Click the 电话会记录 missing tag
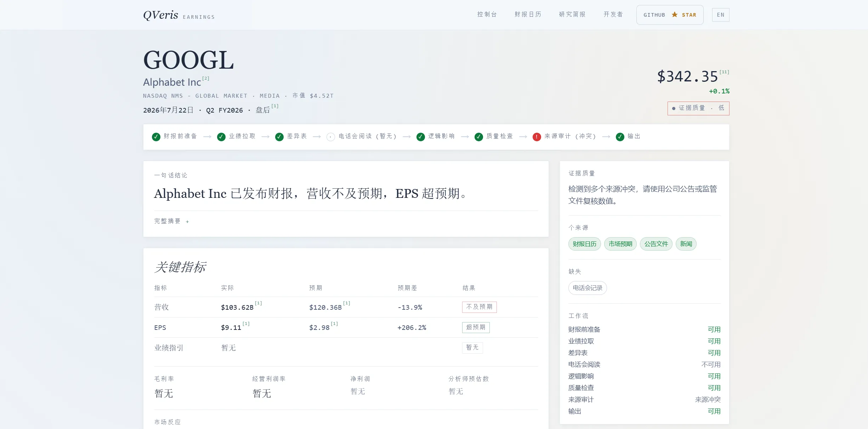The image size is (868, 429). [x=588, y=288]
